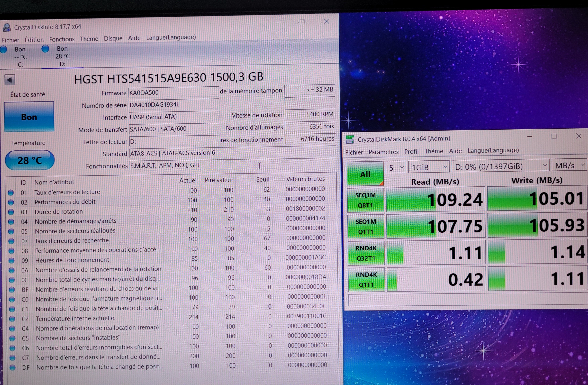Run the RND4K Q32T1 test button
Screen dimensions: 588x385
(x=366, y=253)
